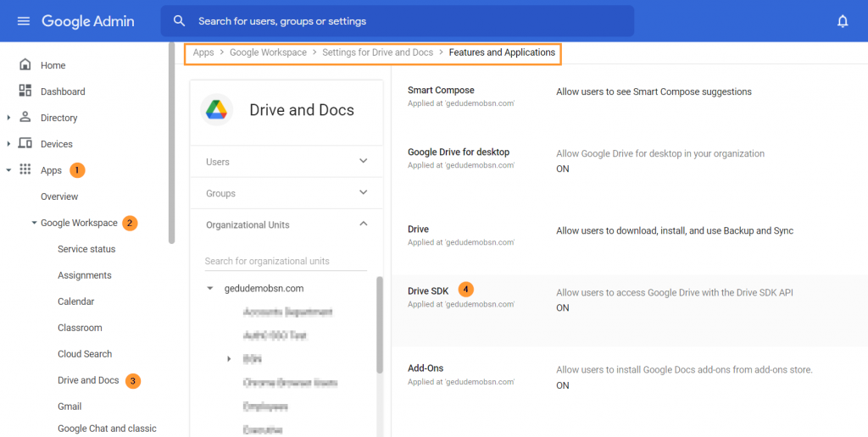Expand the Devices sidebar section
The height and width of the screenshot is (437, 868).
[x=8, y=144]
